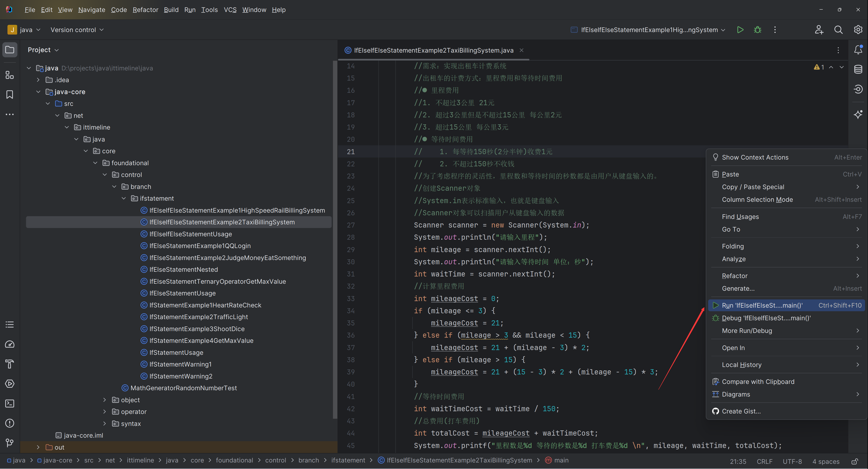Choose Run 'IfElseIfElseSt....main()' menu item
This screenshot has width=868, height=469.
786,305
